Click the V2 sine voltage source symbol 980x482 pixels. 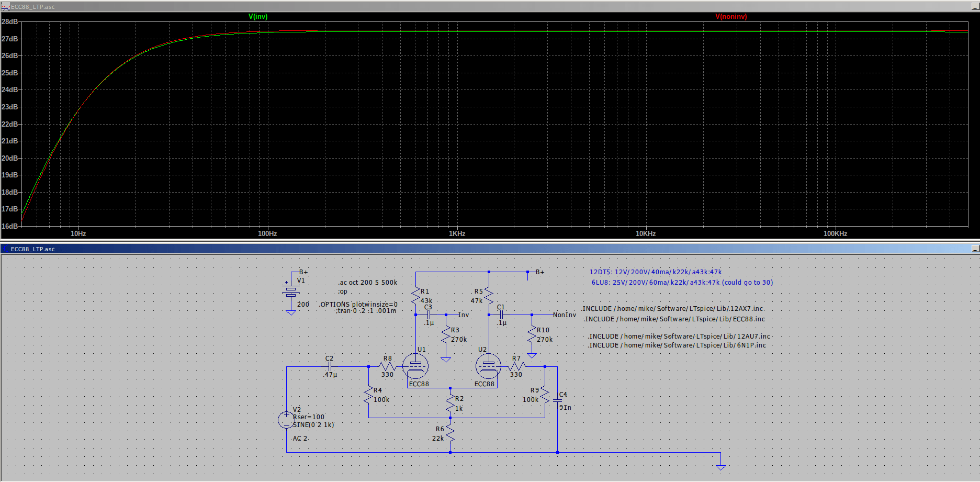(x=286, y=420)
